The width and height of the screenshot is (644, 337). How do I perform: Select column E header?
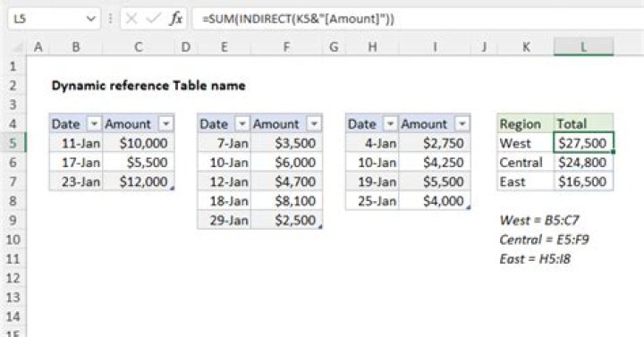[225, 46]
